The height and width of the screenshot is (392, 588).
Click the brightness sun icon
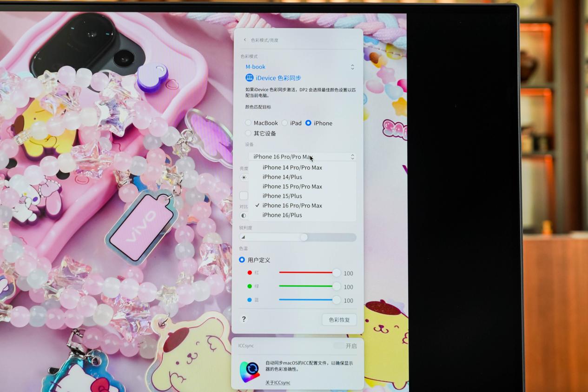tap(244, 177)
